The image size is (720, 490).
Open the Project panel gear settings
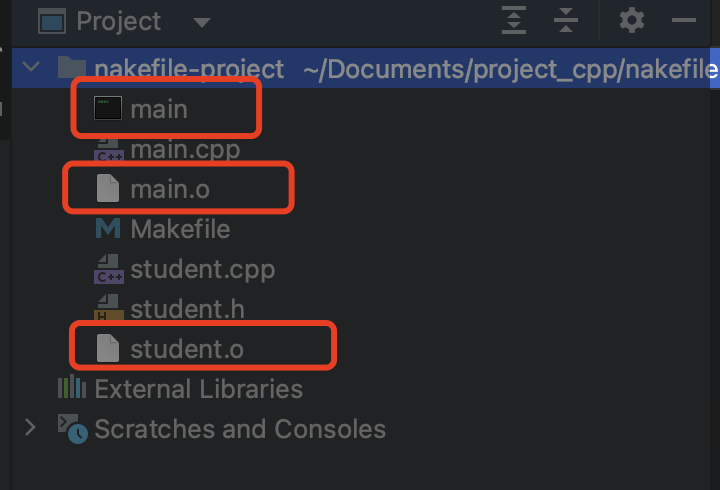632,20
